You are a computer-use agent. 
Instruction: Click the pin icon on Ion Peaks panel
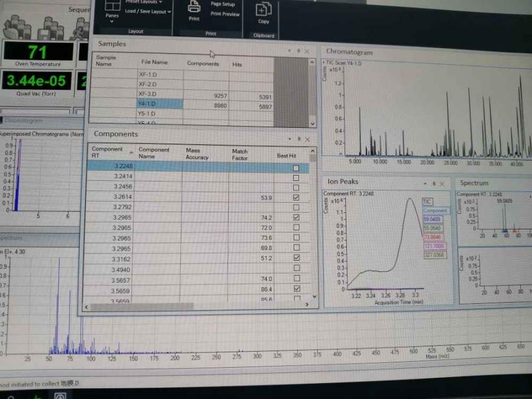pos(434,183)
